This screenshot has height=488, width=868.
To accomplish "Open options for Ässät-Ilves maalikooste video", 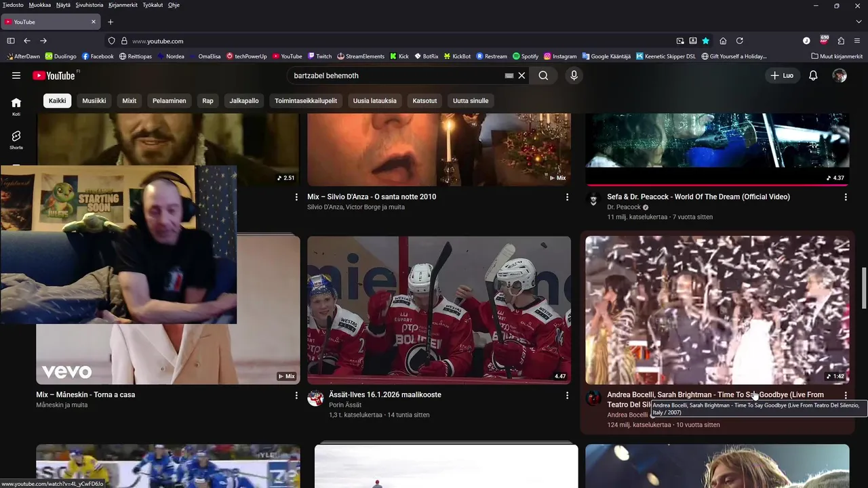I will [567, 395].
